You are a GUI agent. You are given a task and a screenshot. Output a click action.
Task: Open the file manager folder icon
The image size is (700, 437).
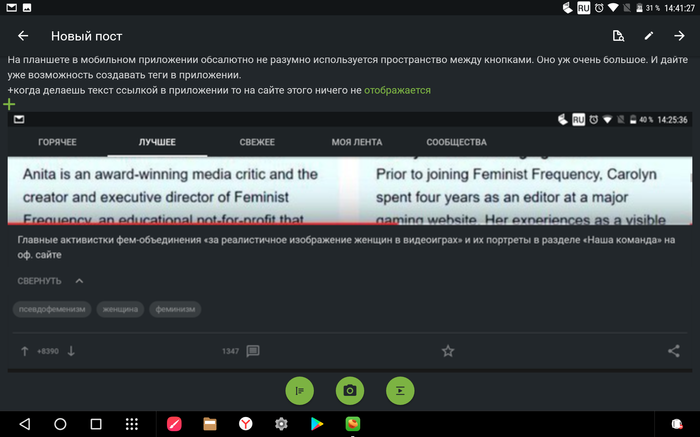(x=210, y=424)
